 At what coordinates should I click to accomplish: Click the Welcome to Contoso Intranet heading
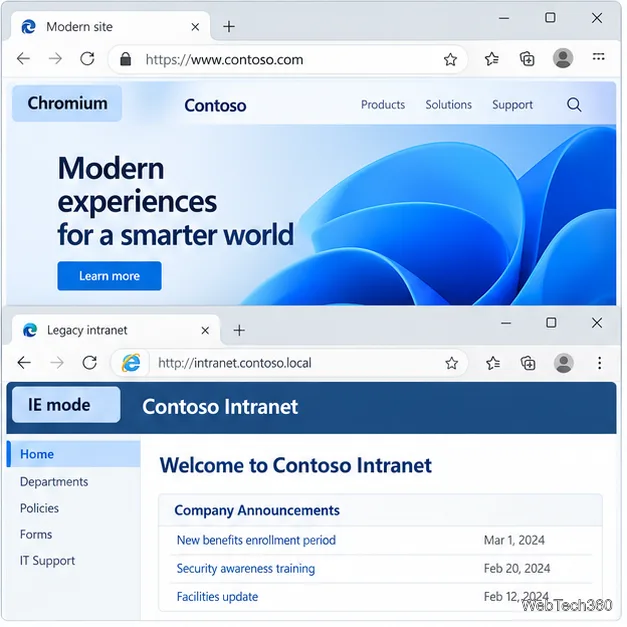296,465
